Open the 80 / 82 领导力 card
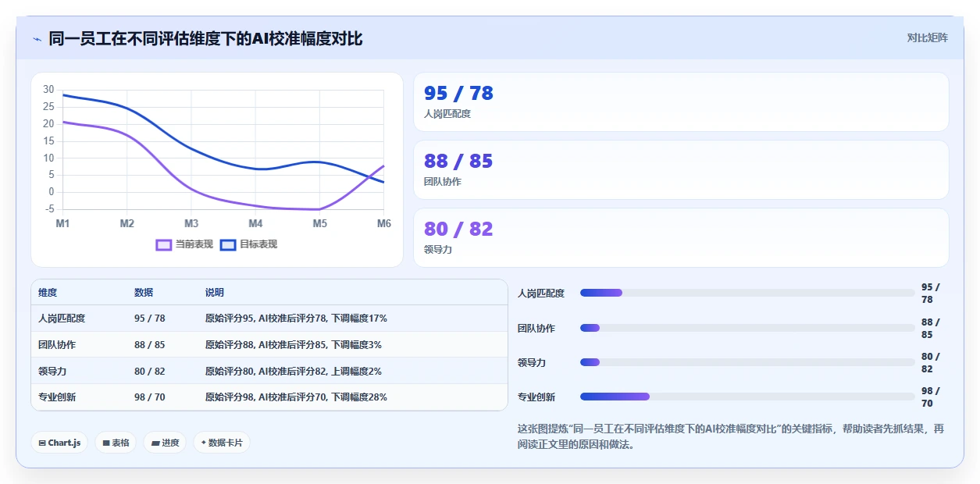980x484 pixels. point(681,237)
